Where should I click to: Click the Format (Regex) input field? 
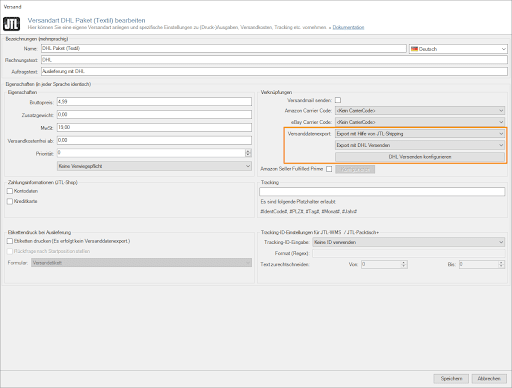point(409,253)
